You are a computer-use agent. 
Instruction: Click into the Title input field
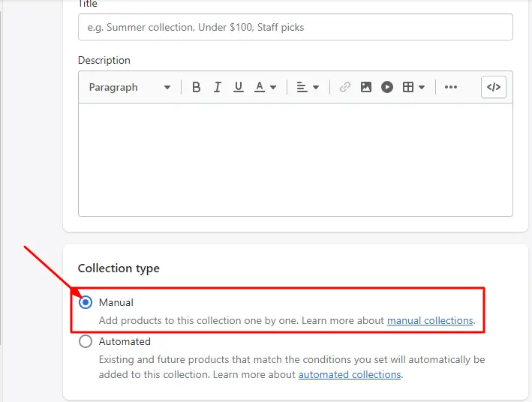295,27
